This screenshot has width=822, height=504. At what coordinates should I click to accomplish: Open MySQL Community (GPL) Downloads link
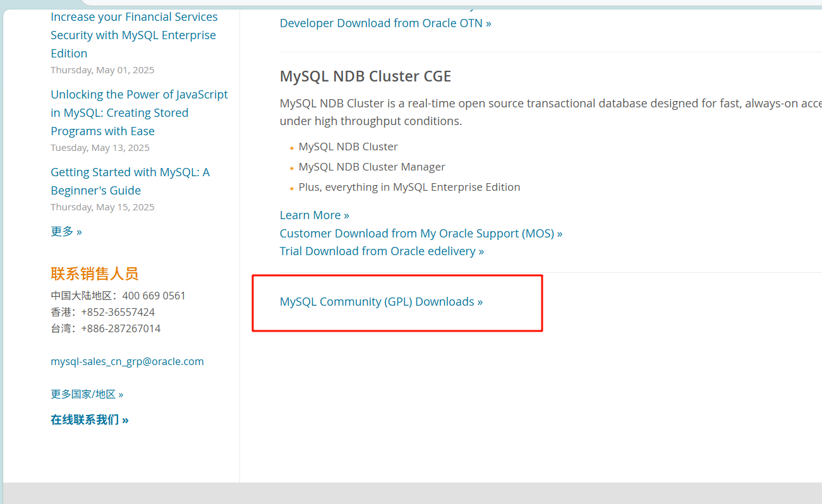coord(381,302)
